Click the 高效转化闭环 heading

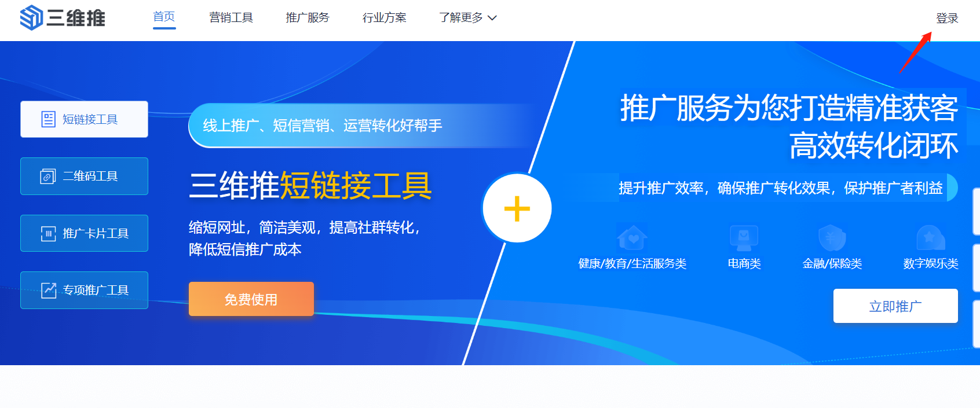click(x=874, y=145)
